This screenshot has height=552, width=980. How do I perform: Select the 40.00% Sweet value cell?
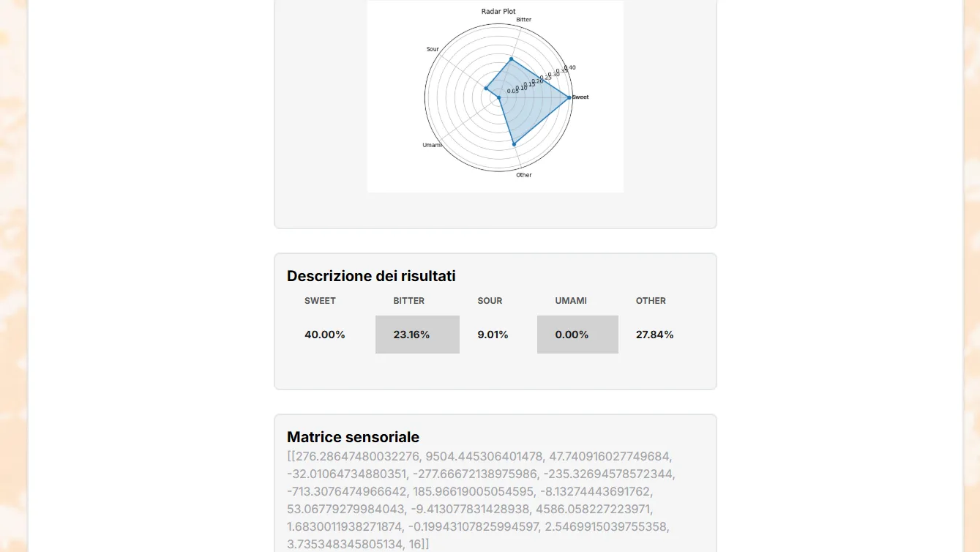331,335
